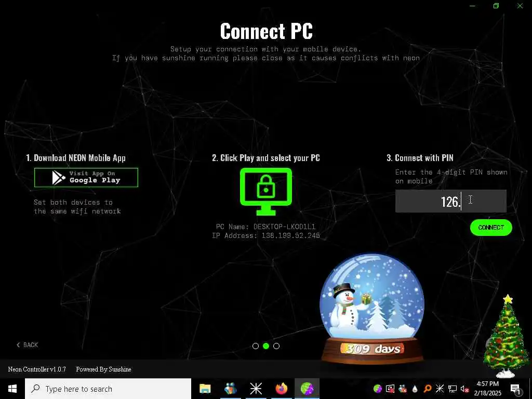Screen dimensions: 532x399
Task: Click the green CONNECT button
Action: pos(491,228)
